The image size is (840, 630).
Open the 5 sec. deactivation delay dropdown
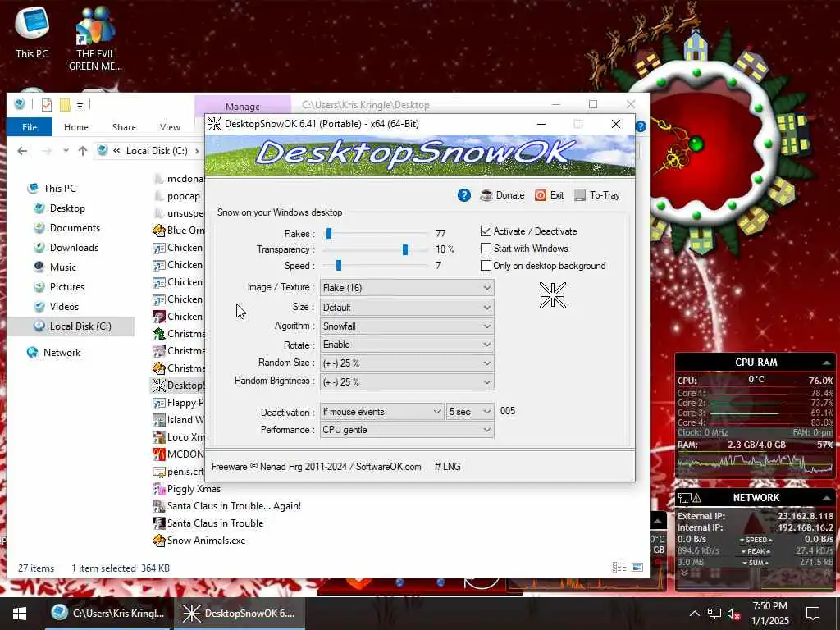click(470, 412)
